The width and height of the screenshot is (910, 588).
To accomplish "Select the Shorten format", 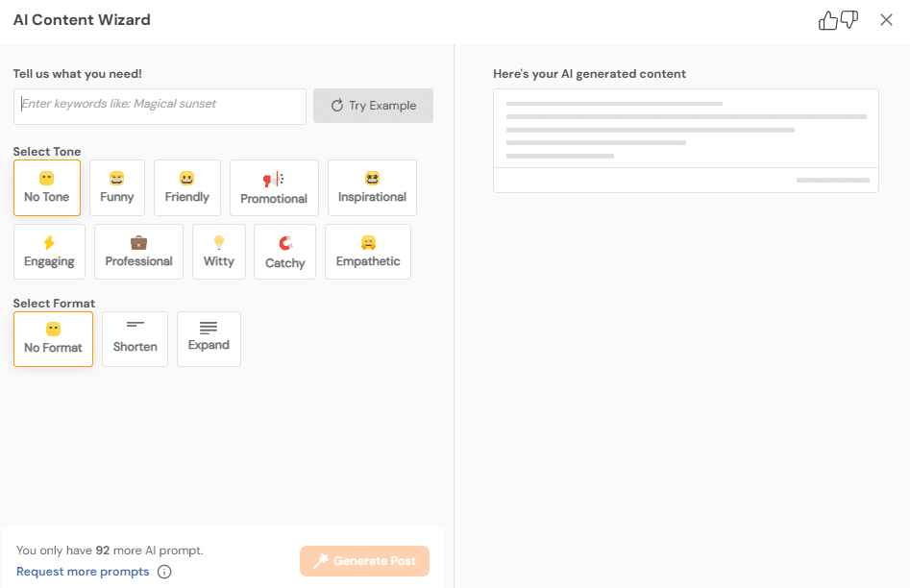I will (135, 338).
